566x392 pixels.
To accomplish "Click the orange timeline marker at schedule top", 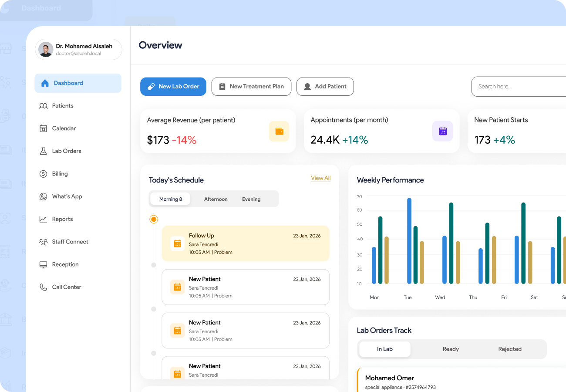I will pyautogui.click(x=153, y=219).
